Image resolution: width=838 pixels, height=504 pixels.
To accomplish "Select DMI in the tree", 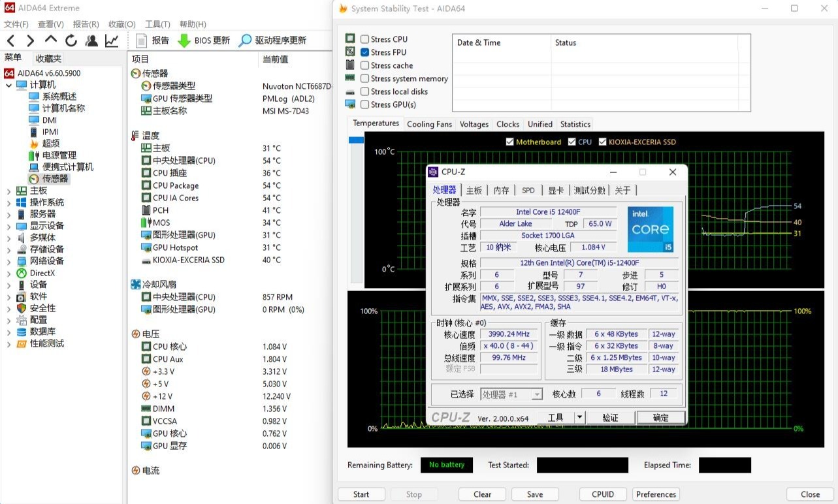I will (50, 120).
